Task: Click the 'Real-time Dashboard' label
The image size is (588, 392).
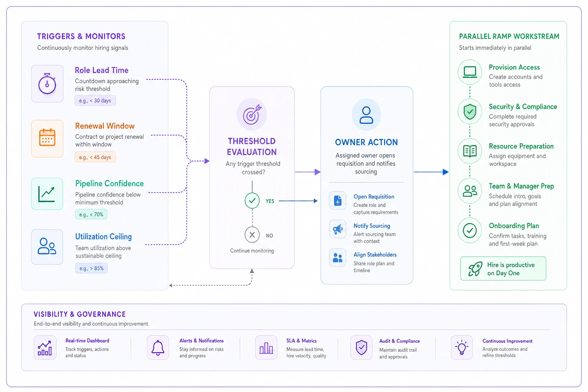Action: 87,341
